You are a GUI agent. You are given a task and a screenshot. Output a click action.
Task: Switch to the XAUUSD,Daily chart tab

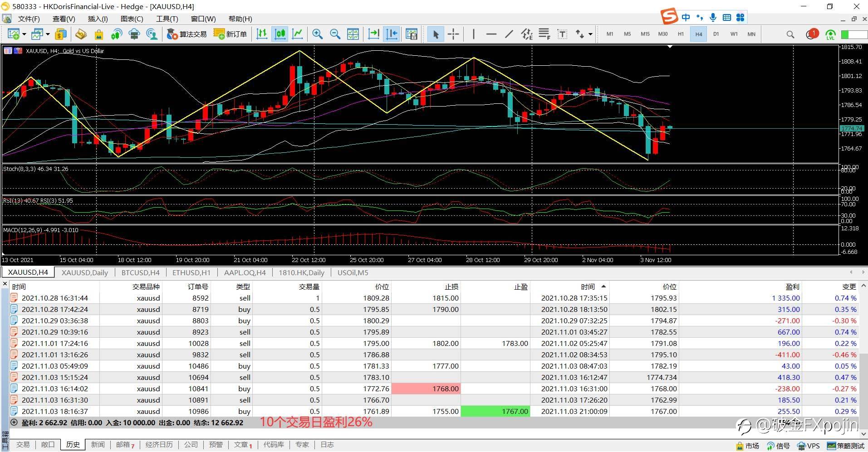click(85, 272)
